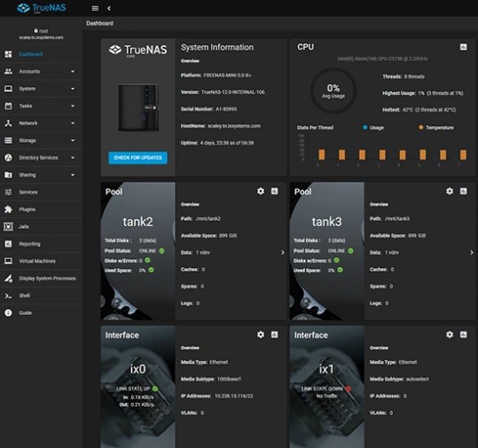The height and width of the screenshot is (448, 478).
Task: Collapse sidebar with the back chevron
Action: click(109, 8)
